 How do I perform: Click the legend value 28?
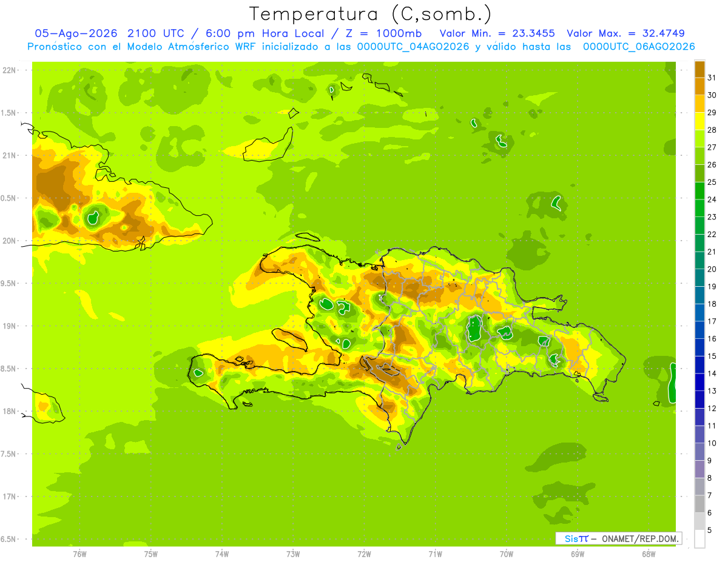click(712, 130)
